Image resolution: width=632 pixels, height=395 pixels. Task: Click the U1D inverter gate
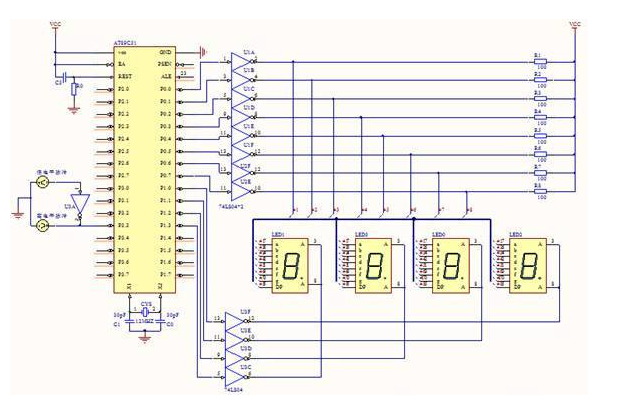242,117
